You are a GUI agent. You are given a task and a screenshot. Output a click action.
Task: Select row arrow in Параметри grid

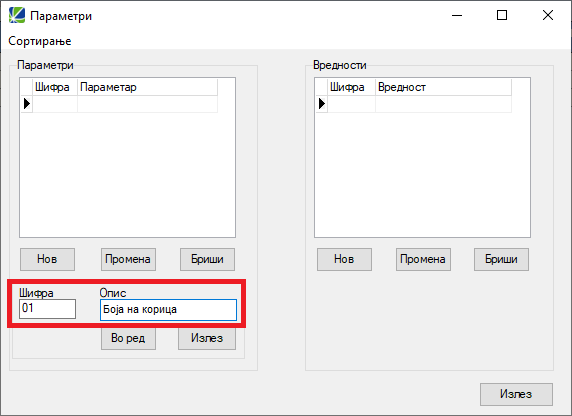[x=27, y=104]
